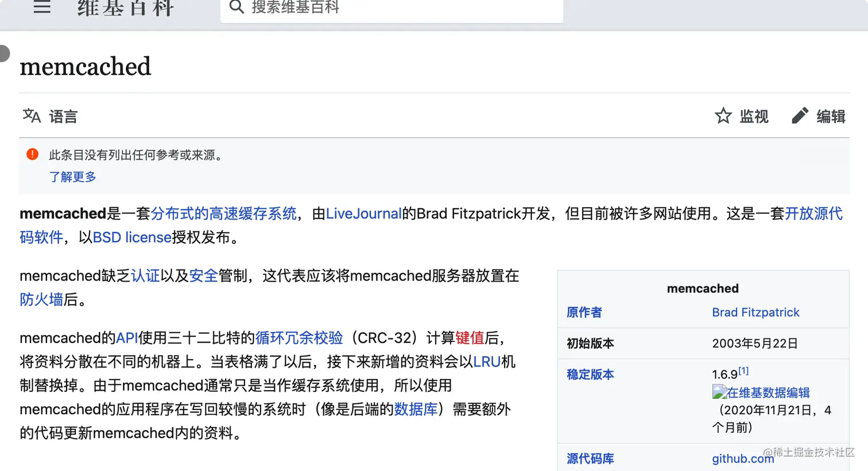Click the memcached page title
The height and width of the screenshot is (471, 868).
[x=86, y=67]
